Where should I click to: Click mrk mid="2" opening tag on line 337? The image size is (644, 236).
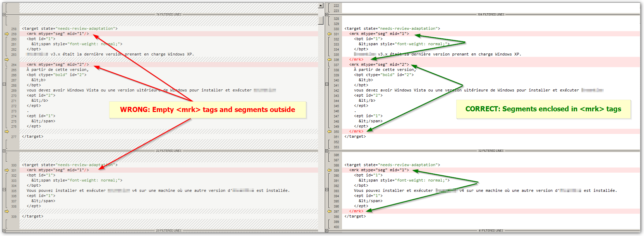pos(379,65)
